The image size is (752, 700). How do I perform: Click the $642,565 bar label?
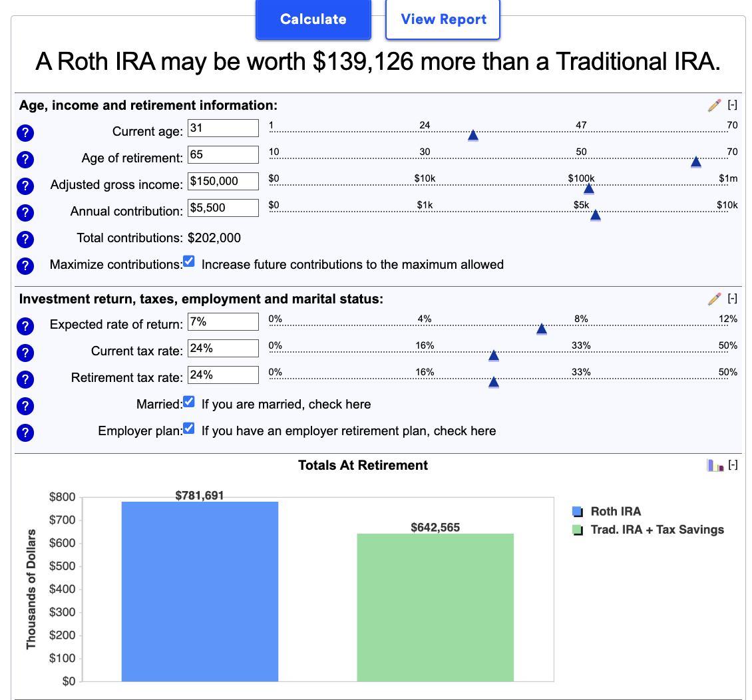(435, 528)
